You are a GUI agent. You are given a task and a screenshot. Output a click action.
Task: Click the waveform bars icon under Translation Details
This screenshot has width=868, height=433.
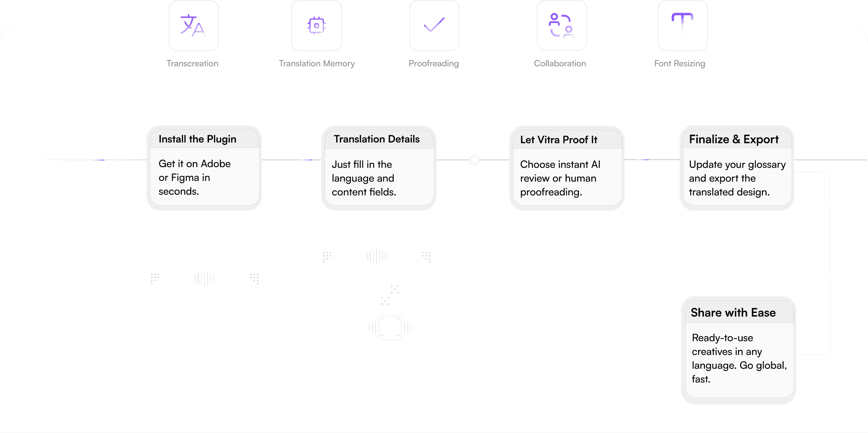377,256
